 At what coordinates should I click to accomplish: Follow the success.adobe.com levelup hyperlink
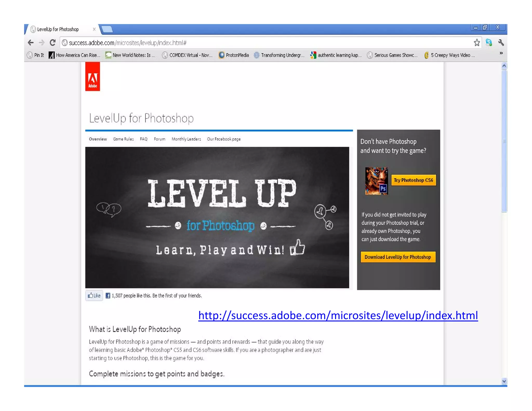click(338, 315)
